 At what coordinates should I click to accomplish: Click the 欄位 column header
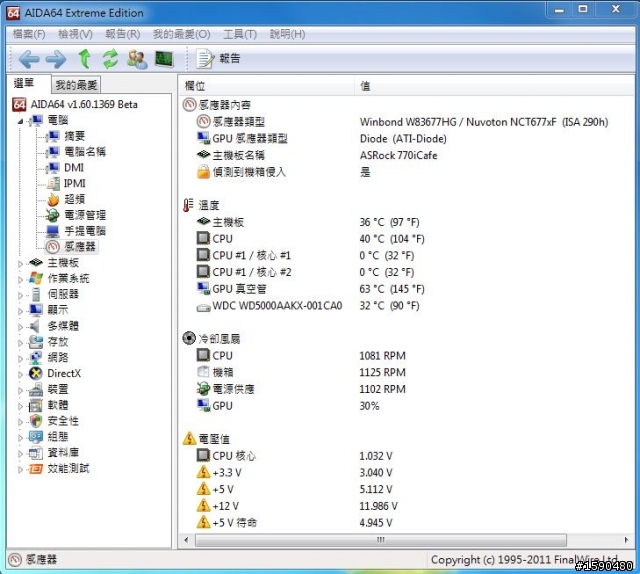(267, 86)
